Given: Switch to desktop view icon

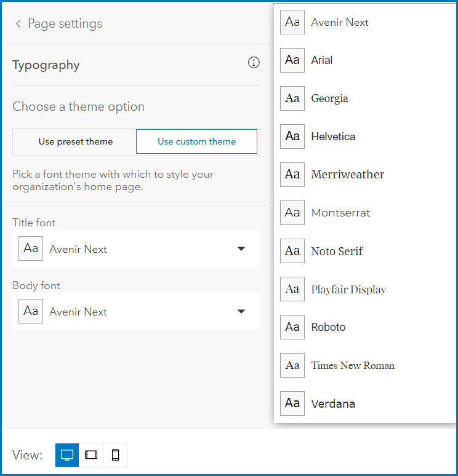Looking at the screenshot, I should pos(67,455).
